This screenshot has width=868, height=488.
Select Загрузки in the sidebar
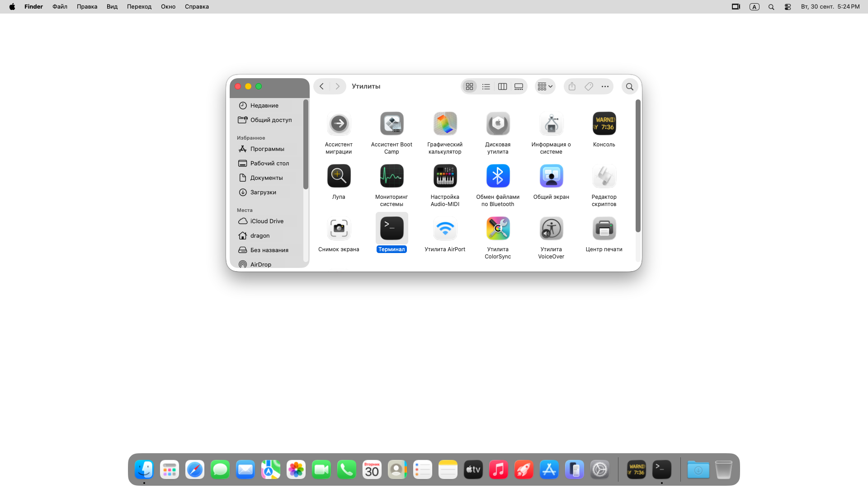click(263, 192)
